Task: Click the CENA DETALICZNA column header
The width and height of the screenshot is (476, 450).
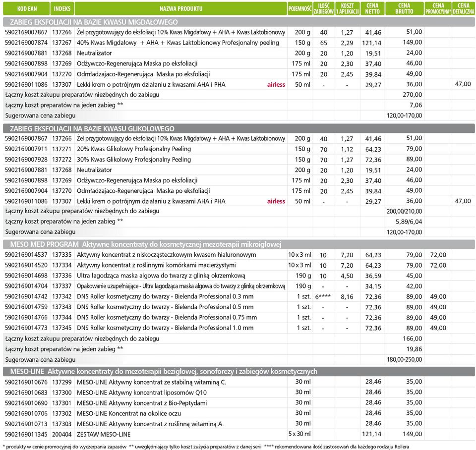Action: (x=464, y=8)
